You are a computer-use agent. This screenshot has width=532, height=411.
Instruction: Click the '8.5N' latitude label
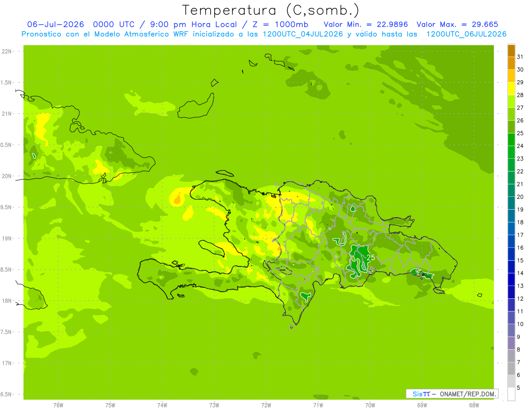[7, 270]
